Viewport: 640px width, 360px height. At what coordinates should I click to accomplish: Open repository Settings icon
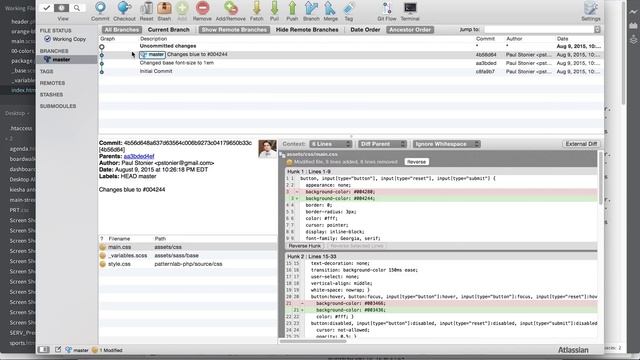[x=591, y=11]
